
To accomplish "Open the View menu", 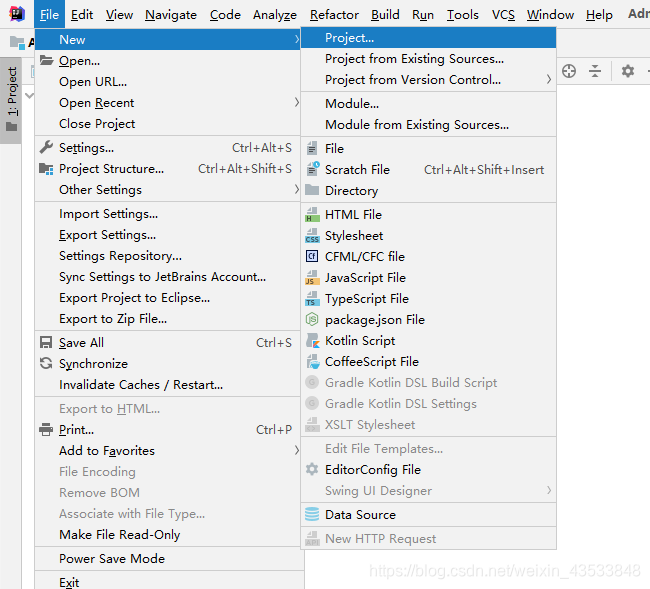I will (119, 15).
